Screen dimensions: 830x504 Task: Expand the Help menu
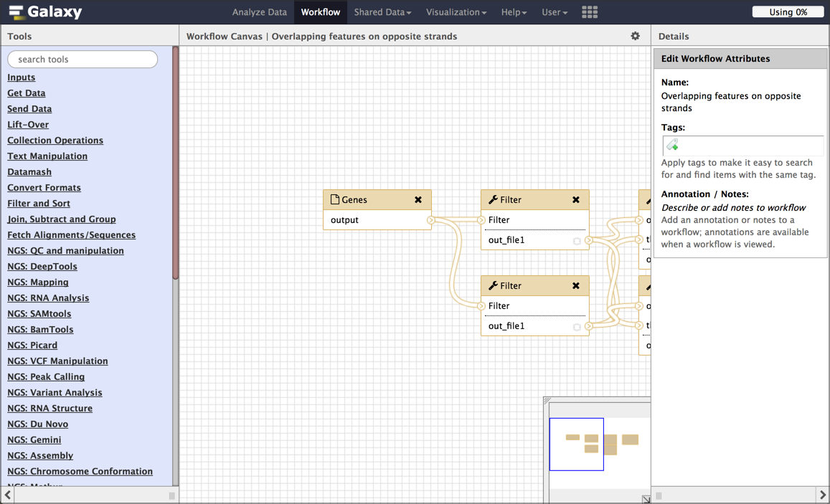pos(514,12)
